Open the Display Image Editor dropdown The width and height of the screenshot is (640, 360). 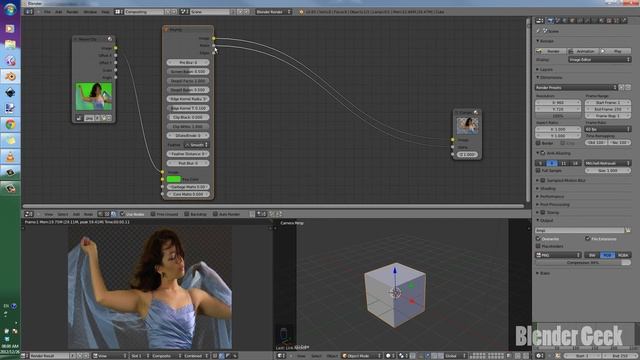(x=600, y=60)
